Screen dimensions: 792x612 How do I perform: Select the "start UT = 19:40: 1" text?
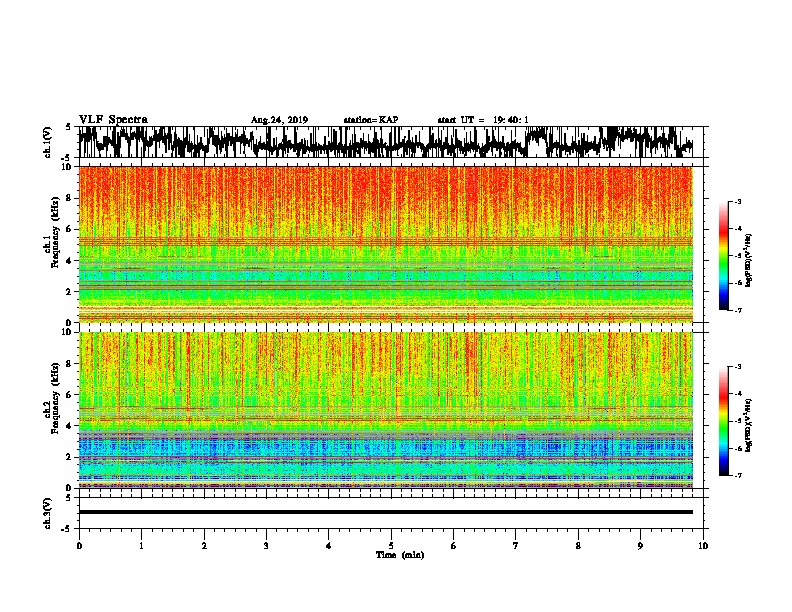[x=483, y=120]
